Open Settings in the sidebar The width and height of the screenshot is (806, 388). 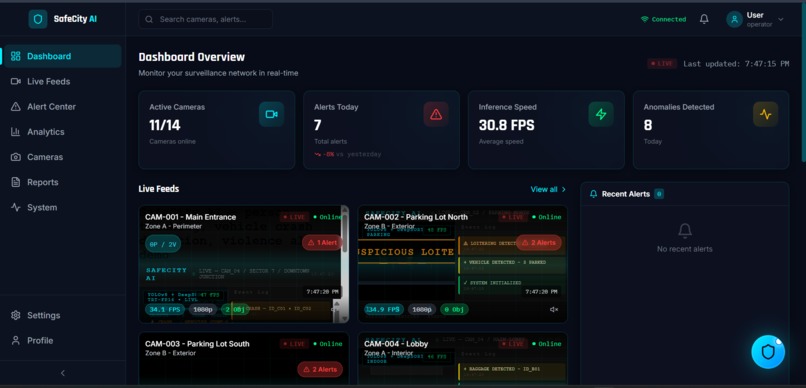63,315
